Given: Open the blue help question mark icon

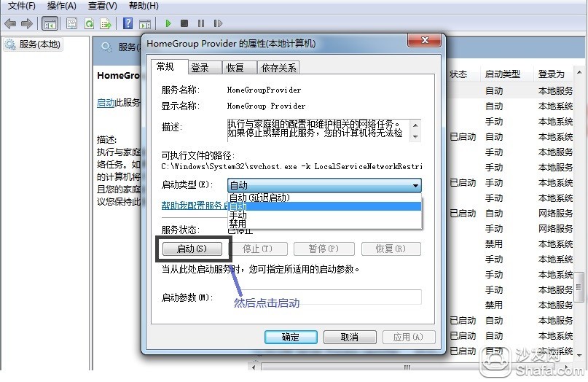Looking at the screenshot, I should pyautogui.click(x=128, y=23).
